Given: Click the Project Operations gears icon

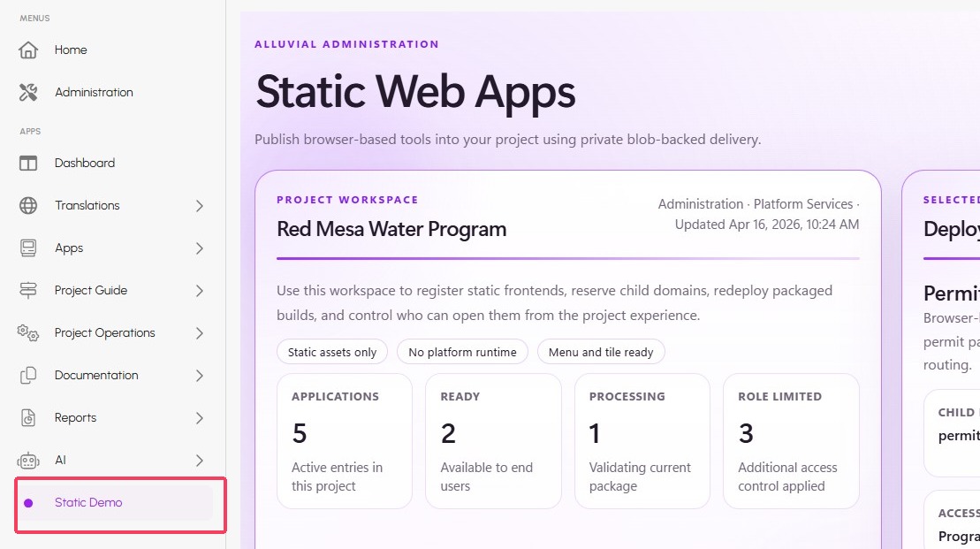Looking at the screenshot, I should coord(28,333).
